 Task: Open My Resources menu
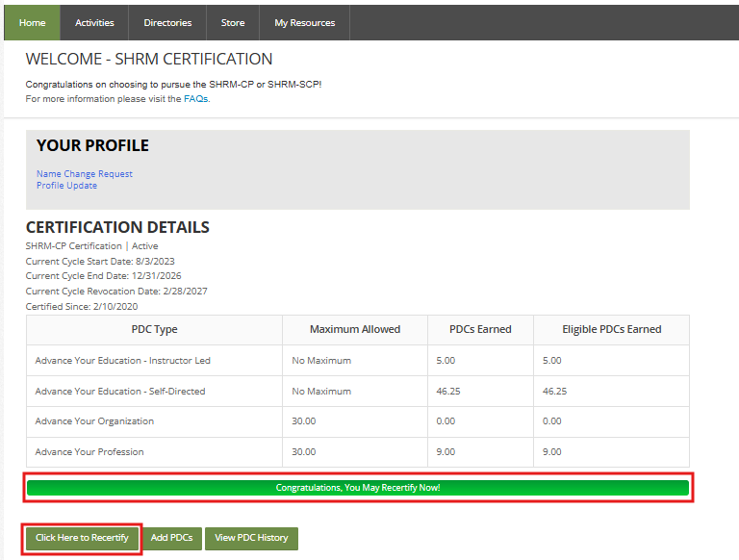(x=304, y=23)
